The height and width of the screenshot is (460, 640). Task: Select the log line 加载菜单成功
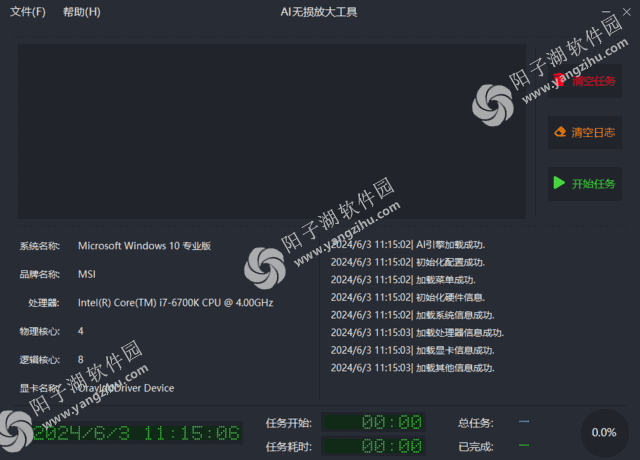coord(403,280)
